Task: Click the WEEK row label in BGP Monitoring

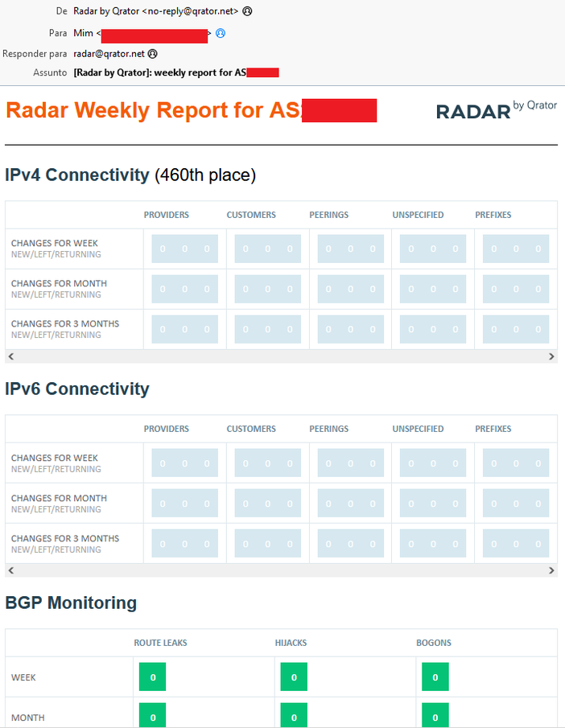Action: (23, 677)
